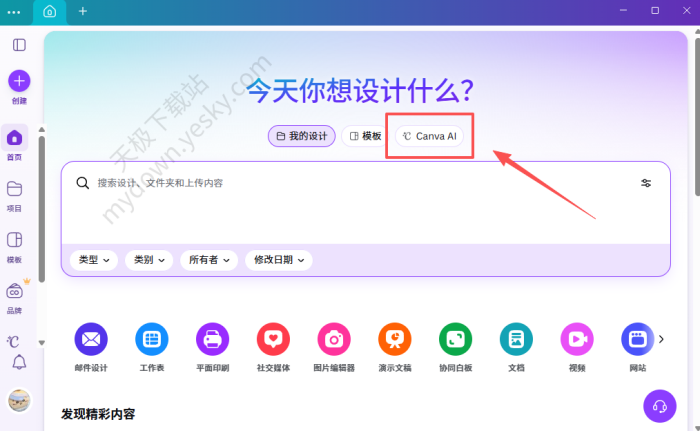The width and height of the screenshot is (700, 431).
Task: Expand the Type (类型) filter dropdown
Action: [94, 260]
